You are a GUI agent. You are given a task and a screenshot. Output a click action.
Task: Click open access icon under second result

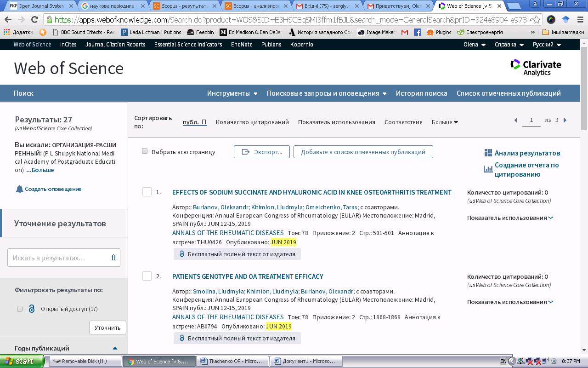point(181,338)
